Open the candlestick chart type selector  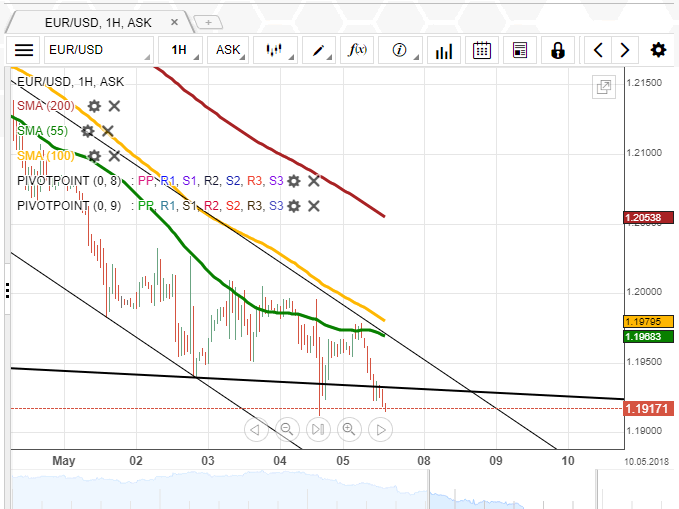(x=275, y=50)
